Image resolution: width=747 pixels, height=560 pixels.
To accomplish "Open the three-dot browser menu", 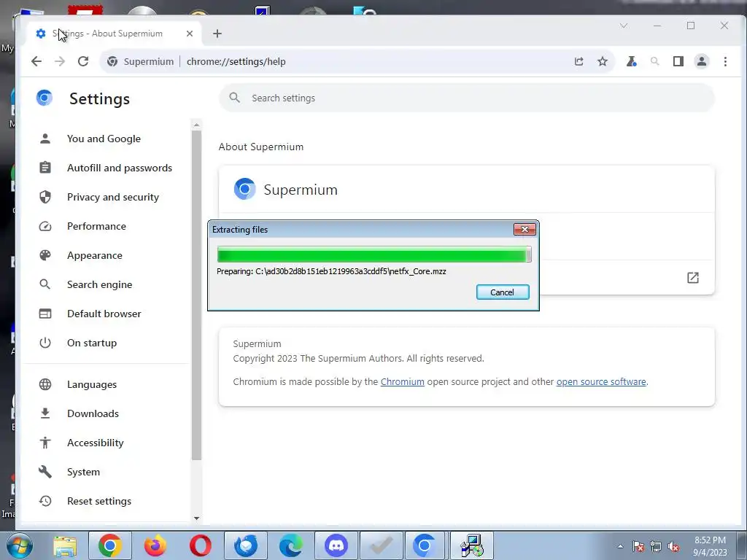I will [x=725, y=61].
